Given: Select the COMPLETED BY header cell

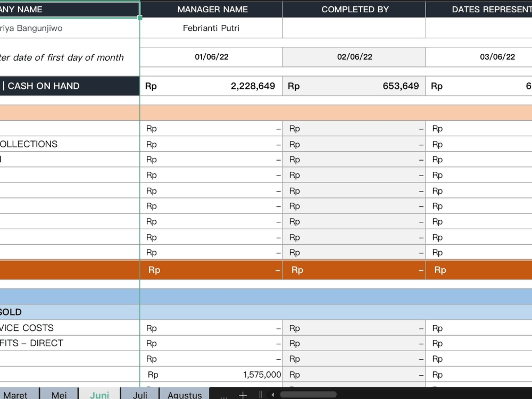Looking at the screenshot, I should (x=354, y=9).
